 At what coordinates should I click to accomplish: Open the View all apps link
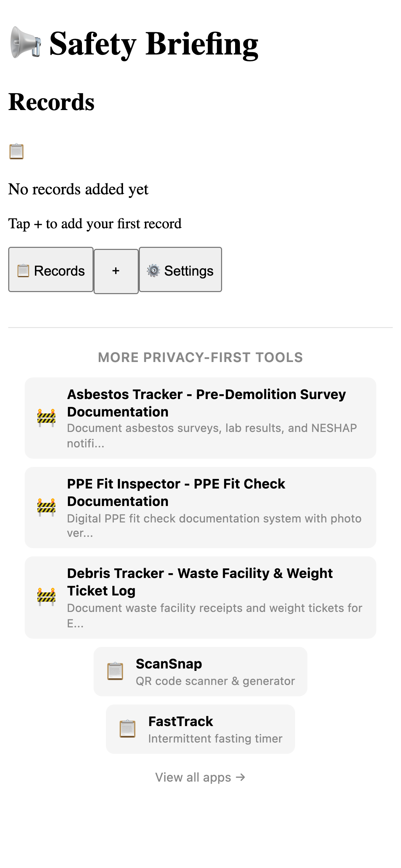click(200, 777)
